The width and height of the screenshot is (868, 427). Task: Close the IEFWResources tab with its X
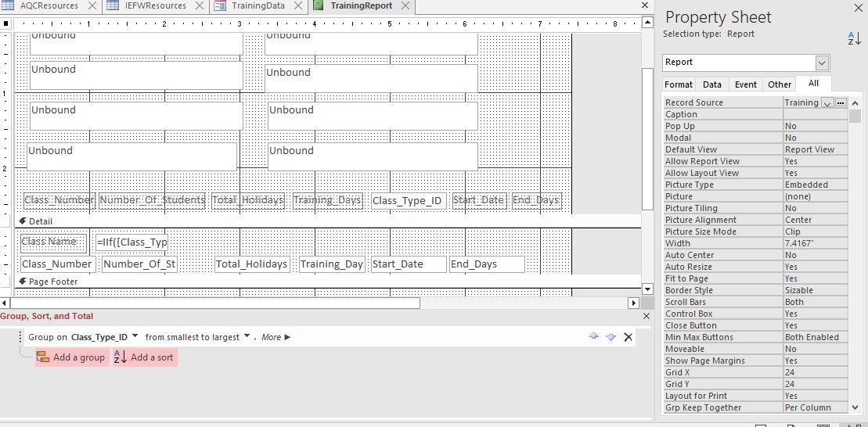pyautogui.click(x=200, y=5)
